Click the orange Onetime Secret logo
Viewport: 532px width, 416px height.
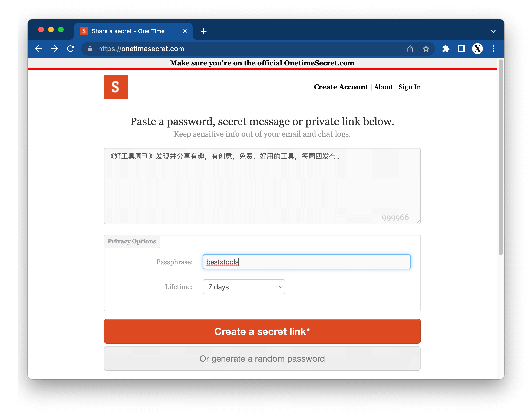[115, 87]
